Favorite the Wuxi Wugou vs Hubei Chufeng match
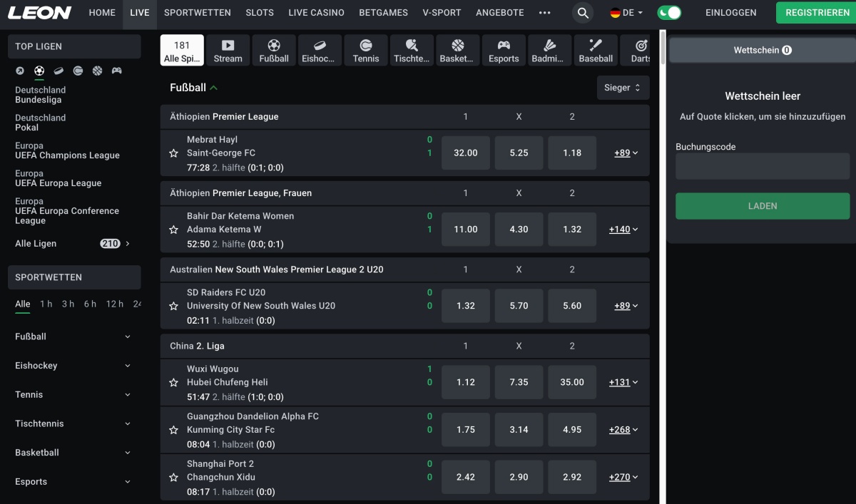 pyautogui.click(x=173, y=382)
